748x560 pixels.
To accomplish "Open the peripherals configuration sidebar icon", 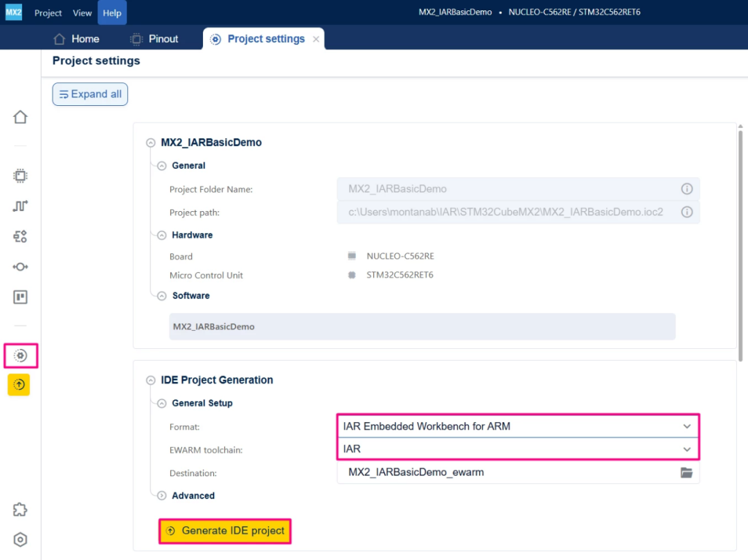I will [x=20, y=237].
